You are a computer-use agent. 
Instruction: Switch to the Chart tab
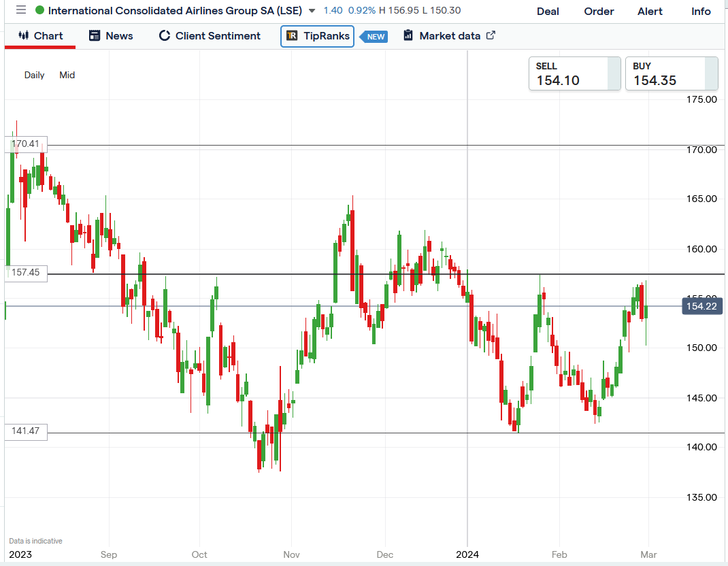tap(40, 36)
